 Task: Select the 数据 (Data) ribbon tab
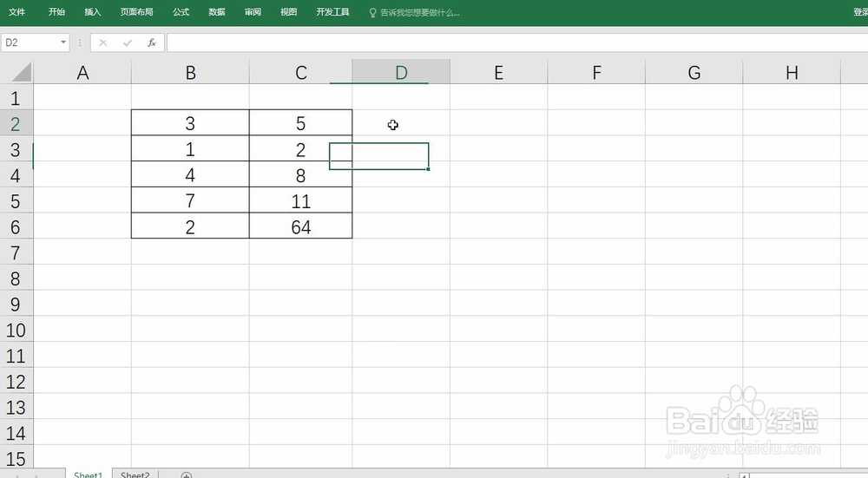coord(217,13)
